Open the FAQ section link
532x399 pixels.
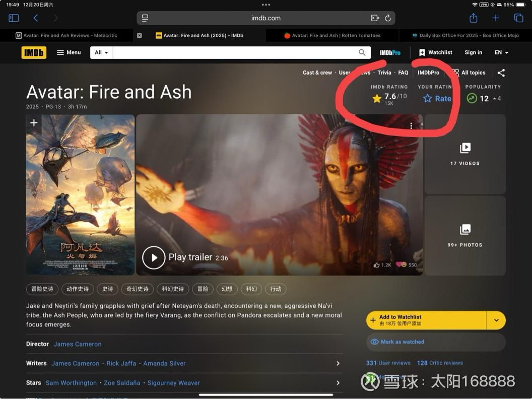403,73
